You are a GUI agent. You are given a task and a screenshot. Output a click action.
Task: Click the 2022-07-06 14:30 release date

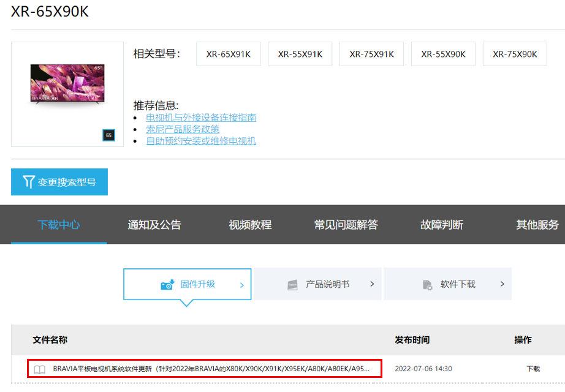tap(423, 369)
